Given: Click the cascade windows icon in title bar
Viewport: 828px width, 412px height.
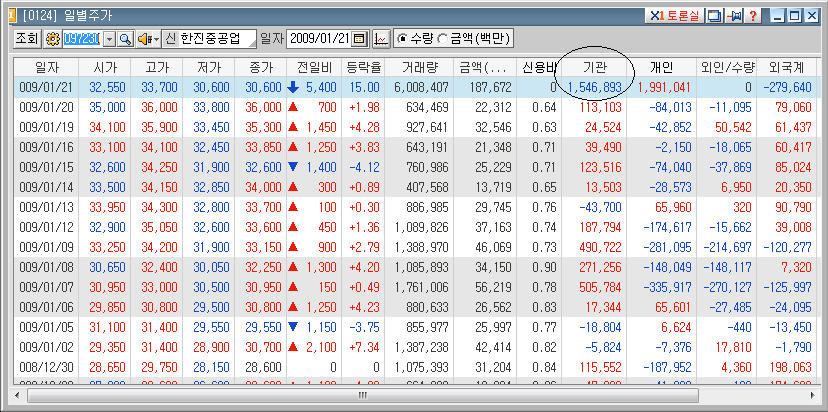Looking at the screenshot, I should [x=714, y=16].
